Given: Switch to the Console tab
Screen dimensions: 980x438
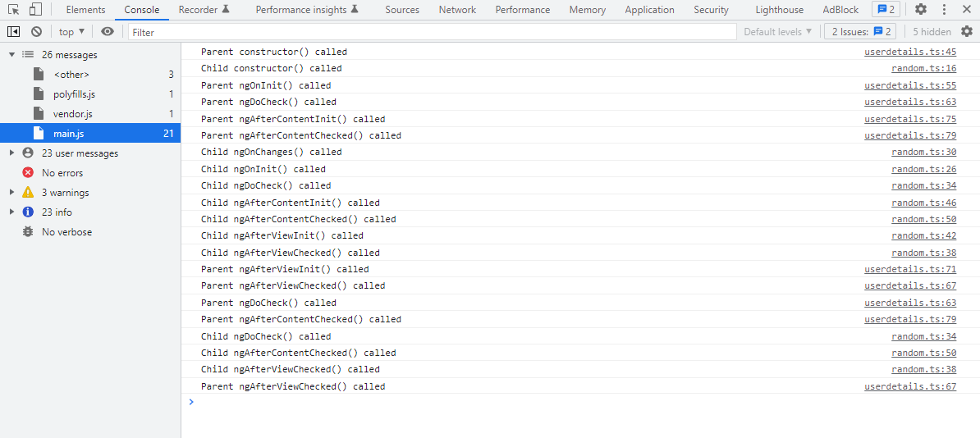Looking at the screenshot, I should pos(142,10).
